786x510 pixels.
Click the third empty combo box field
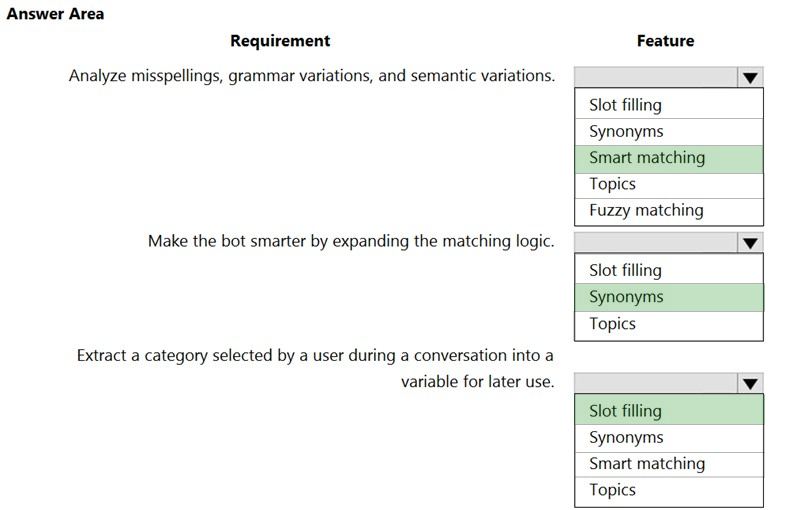pos(656,384)
